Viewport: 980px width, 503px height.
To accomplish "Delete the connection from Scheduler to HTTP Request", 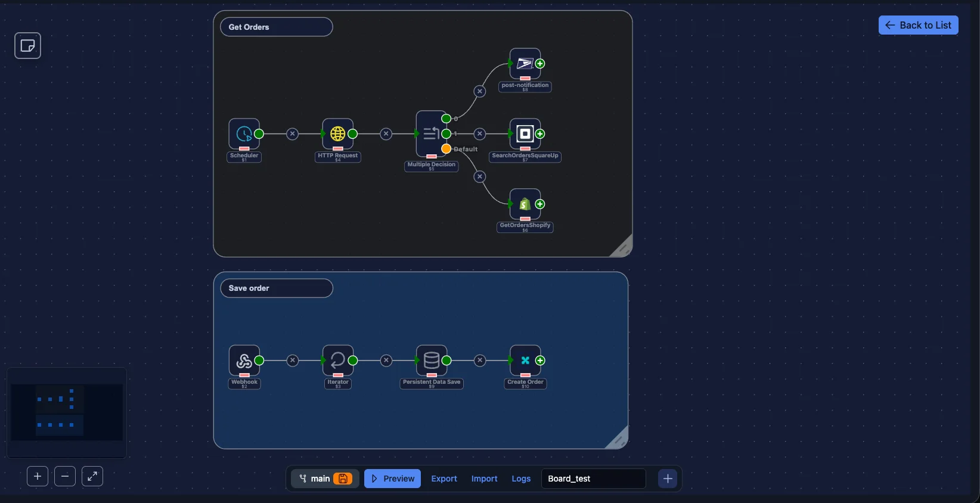I will pyautogui.click(x=292, y=133).
